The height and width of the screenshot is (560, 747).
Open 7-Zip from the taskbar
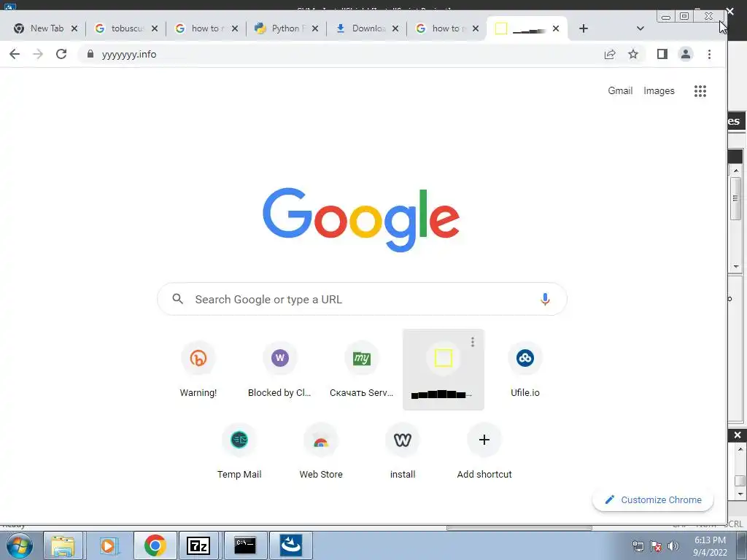pos(198,545)
